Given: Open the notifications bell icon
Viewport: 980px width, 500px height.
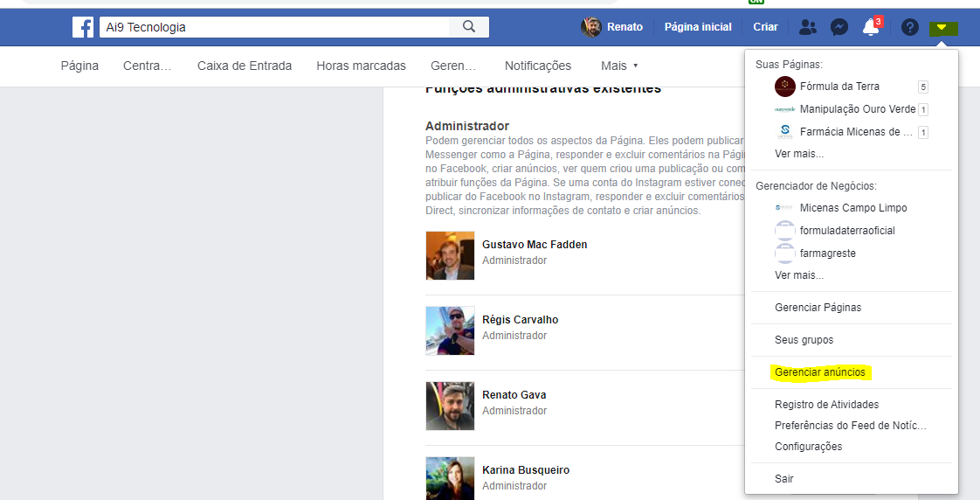Looking at the screenshot, I should (870, 27).
